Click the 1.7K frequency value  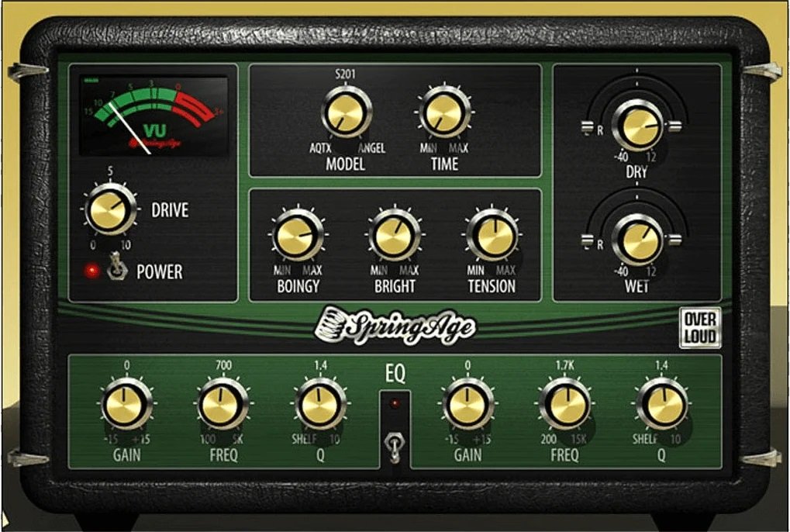coord(565,364)
